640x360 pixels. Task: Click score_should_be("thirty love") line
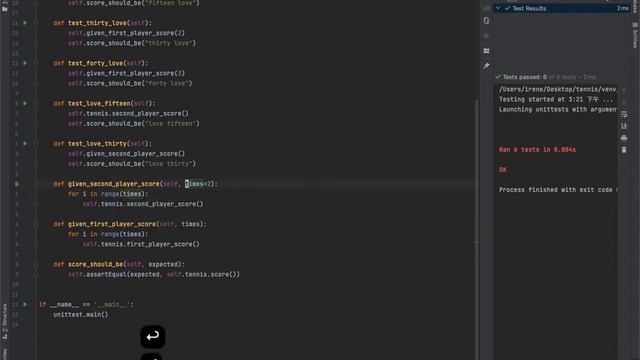click(132, 43)
